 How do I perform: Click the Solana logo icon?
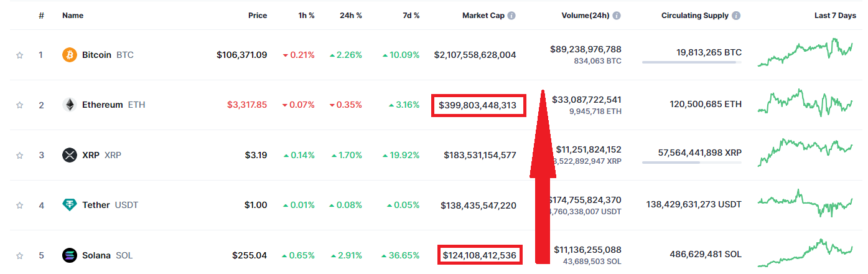tap(70, 255)
